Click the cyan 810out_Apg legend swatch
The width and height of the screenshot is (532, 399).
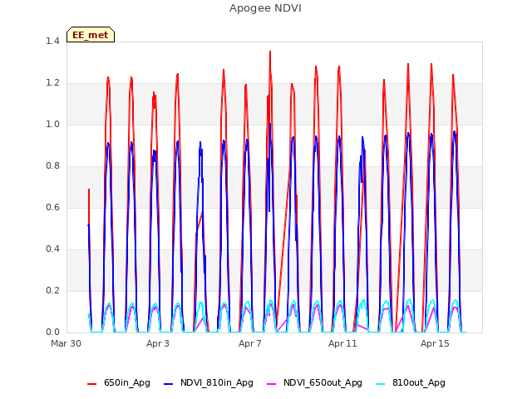click(381, 384)
